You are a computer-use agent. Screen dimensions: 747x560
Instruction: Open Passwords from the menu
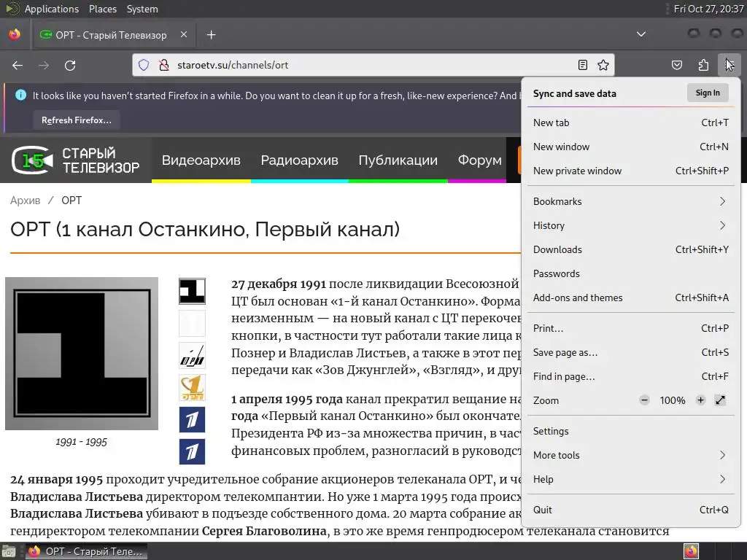(x=631, y=274)
